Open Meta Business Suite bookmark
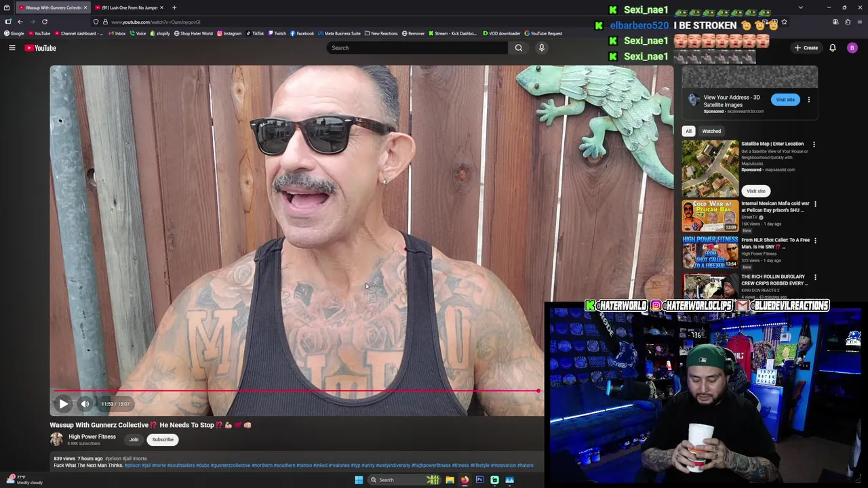The height and width of the screenshot is (488, 868). 339,33
